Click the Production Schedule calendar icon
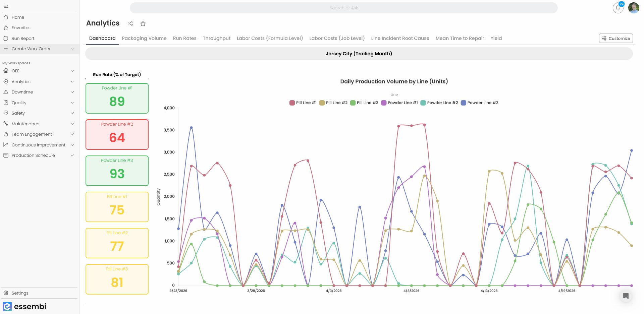The image size is (644, 314). tap(6, 155)
